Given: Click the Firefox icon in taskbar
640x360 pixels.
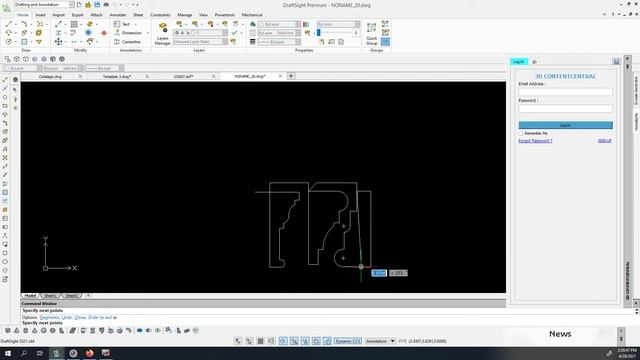Looking at the screenshot, I should click(89, 353).
